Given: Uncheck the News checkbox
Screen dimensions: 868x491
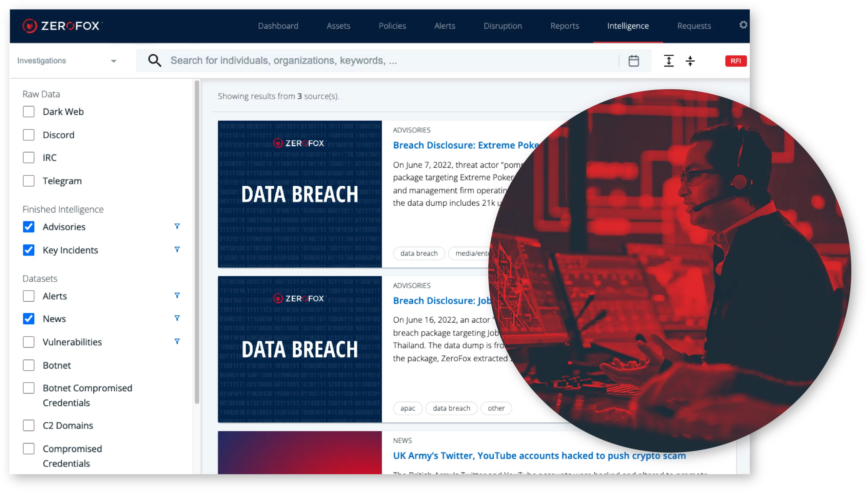Looking at the screenshot, I should click(x=28, y=319).
